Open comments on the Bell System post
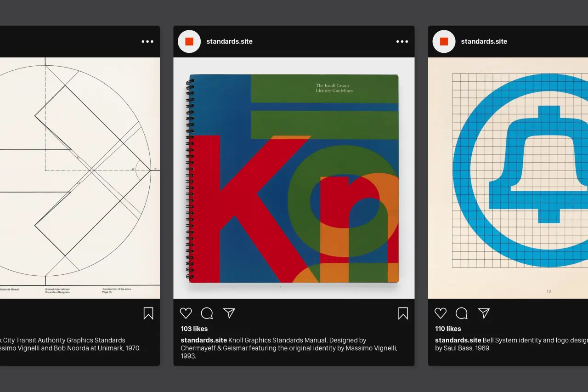588x392 pixels. click(462, 313)
